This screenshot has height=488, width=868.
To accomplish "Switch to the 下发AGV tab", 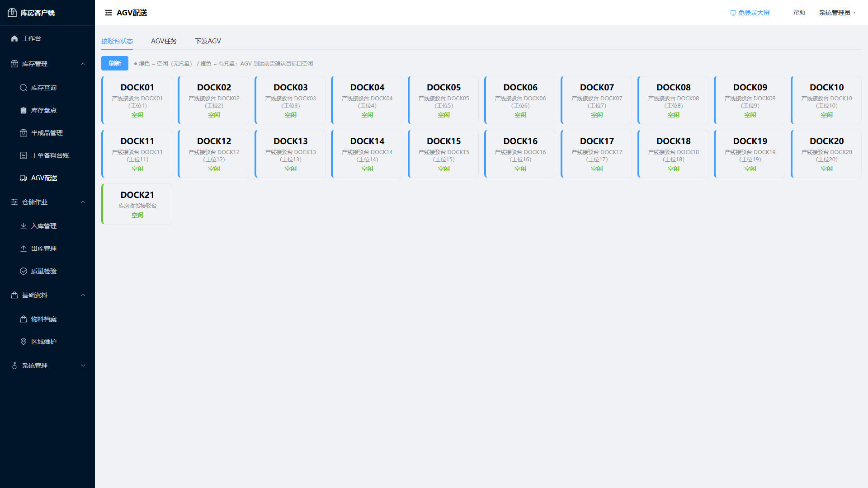I will [x=208, y=41].
